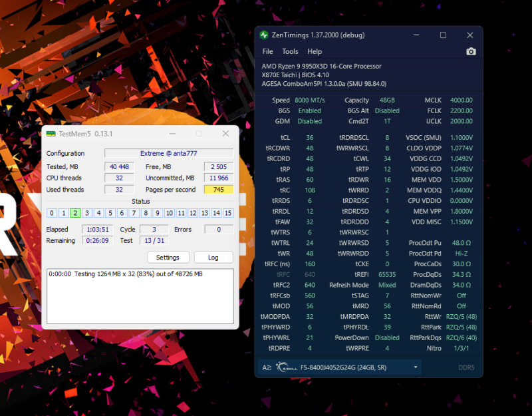Click the yellow Pages per second 745
This screenshot has width=532, height=416.
219,190
